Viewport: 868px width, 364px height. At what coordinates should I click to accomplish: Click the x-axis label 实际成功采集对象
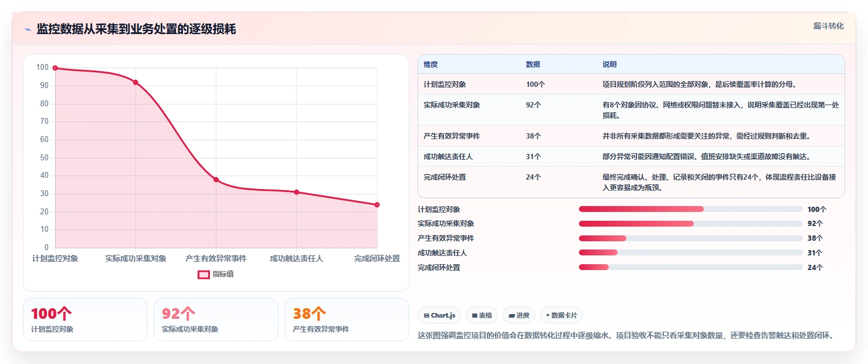pos(135,258)
